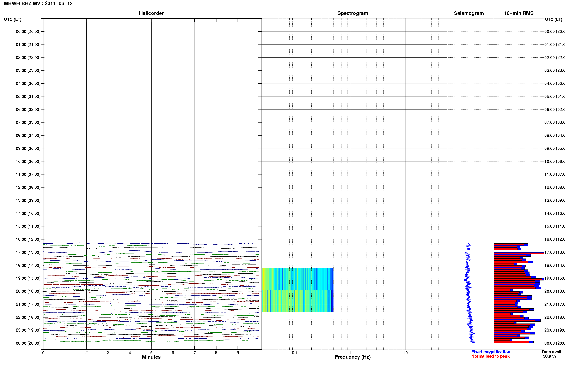
Task: Click minute tick label '9' on Helicorder
Action: pyautogui.click(x=238, y=353)
